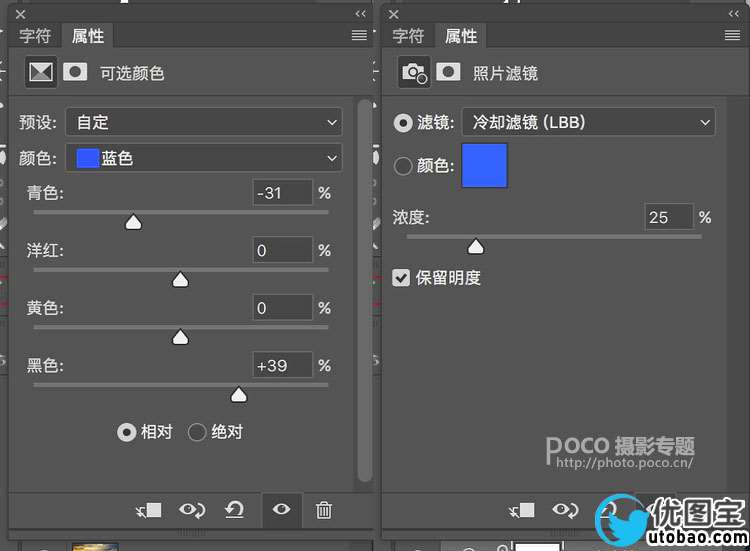
Task: Click the Selective Color adjustment icon
Action: click(x=41, y=72)
